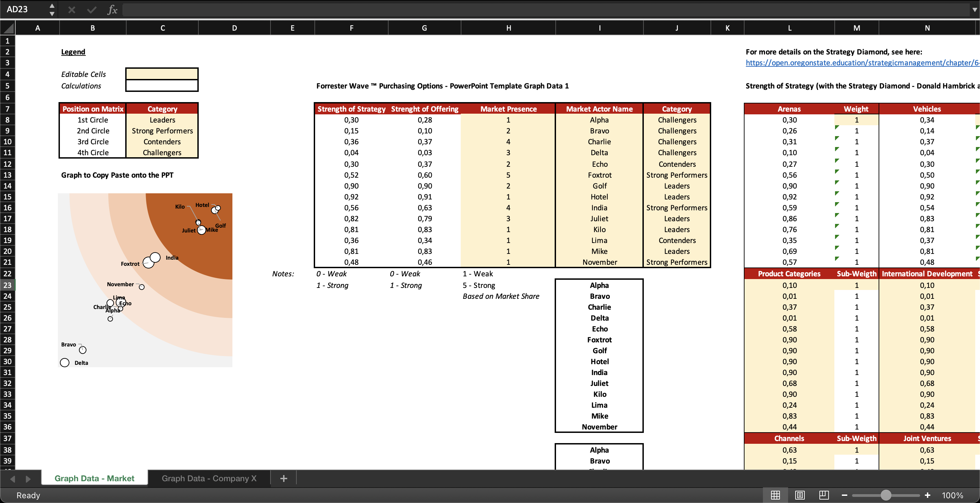Screen dimensions: 980x503
Task: Select the 'Channels' header cell
Action: click(x=789, y=438)
